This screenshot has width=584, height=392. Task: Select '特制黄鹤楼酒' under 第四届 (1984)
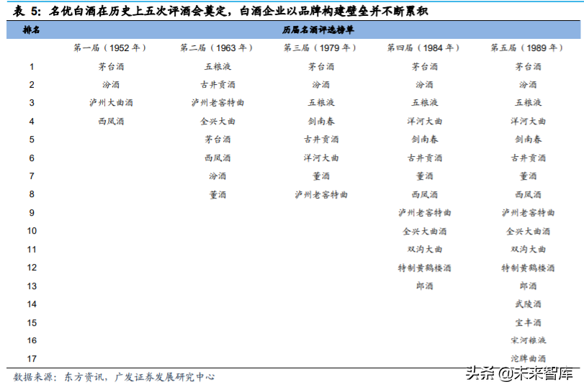(425, 268)
